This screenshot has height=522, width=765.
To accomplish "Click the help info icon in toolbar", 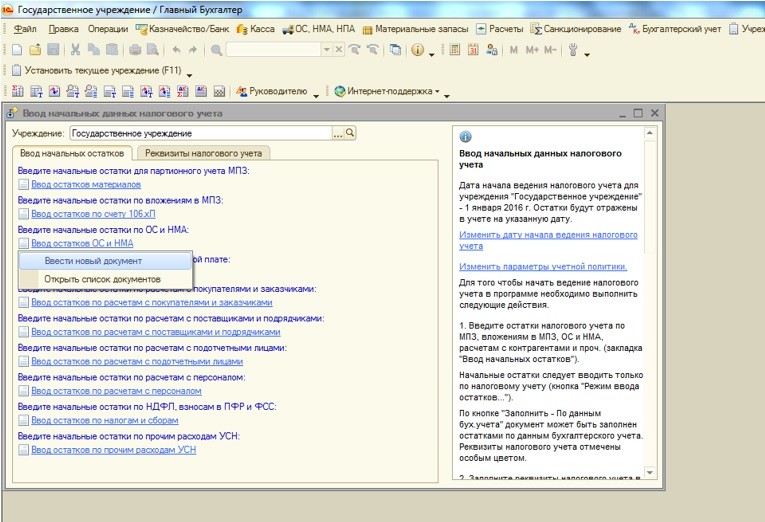I will coord(417,49).
